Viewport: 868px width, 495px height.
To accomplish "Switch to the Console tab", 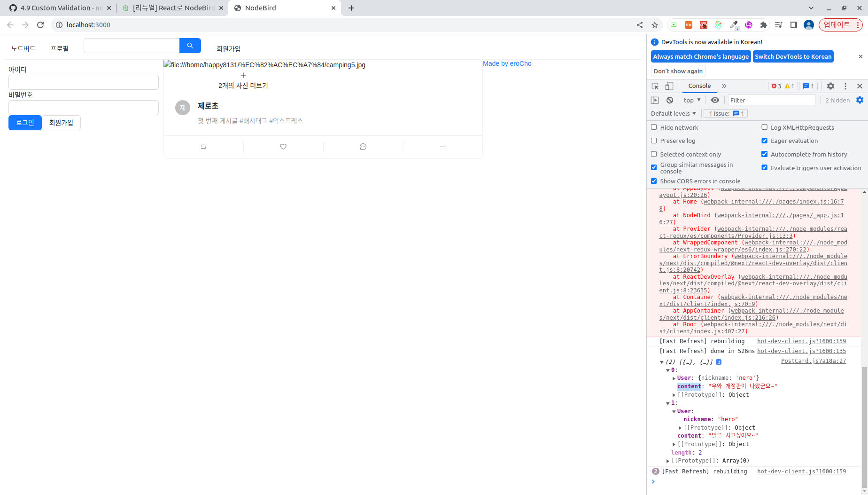I will pyautogui.click(x=699, y=86).
